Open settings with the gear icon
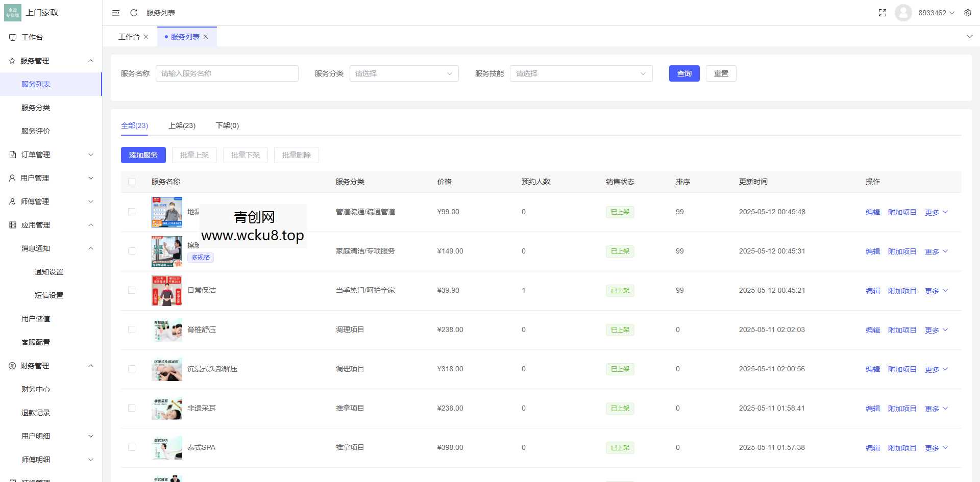This screenshot has height=482, width=980. tap(968, 12)
